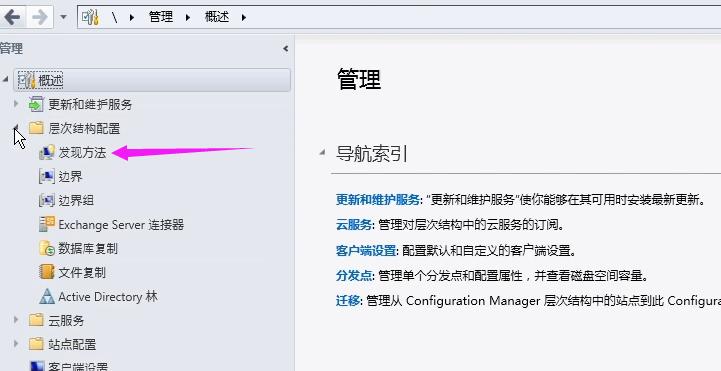Expand the 更新和维护服务 node

(x=16, y=104)
